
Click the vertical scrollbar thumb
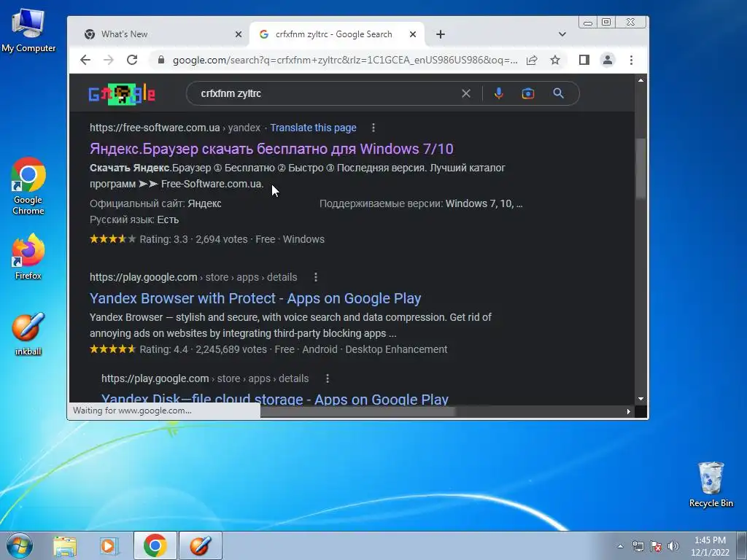(x=640, y=168)
